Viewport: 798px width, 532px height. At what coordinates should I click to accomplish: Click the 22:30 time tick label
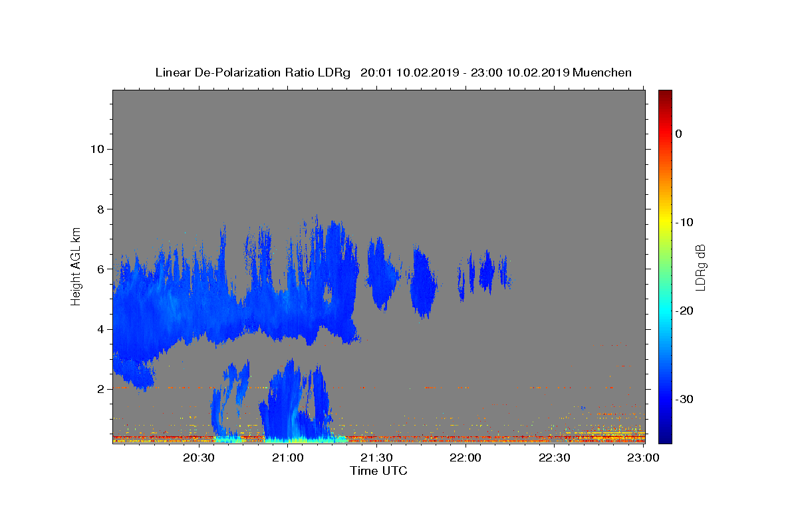point(555,458)
